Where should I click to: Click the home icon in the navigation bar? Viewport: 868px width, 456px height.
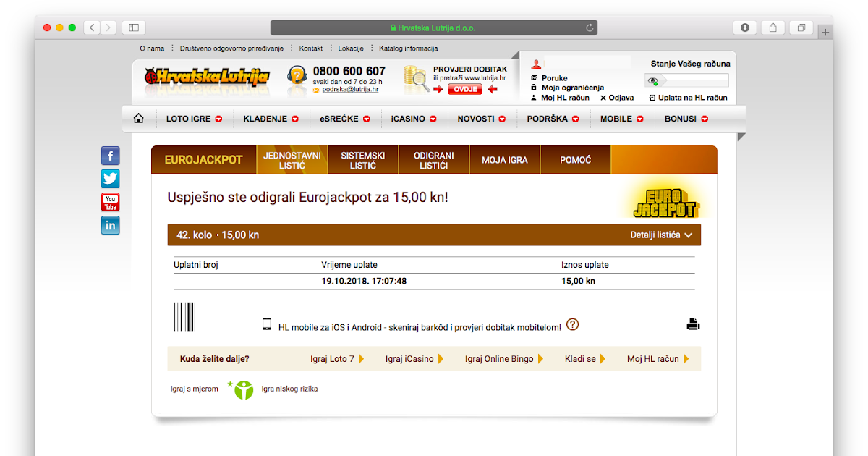(139, 118)
